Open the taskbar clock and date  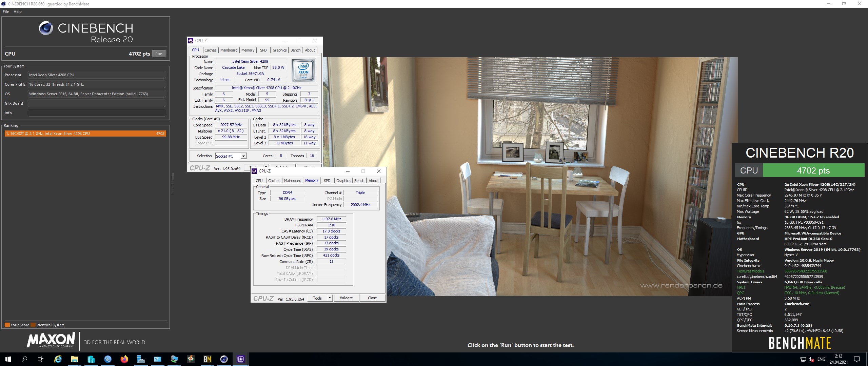coord(839,359)
